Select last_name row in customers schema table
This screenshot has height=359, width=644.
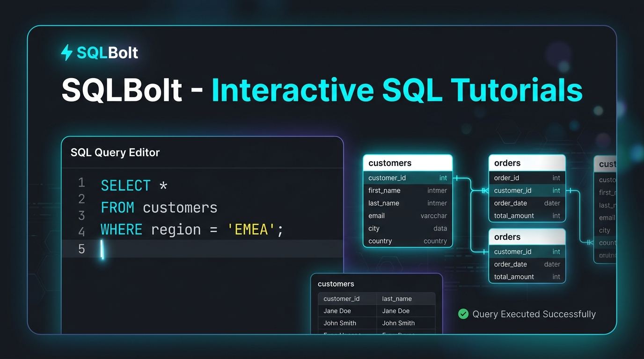(408, 203)
